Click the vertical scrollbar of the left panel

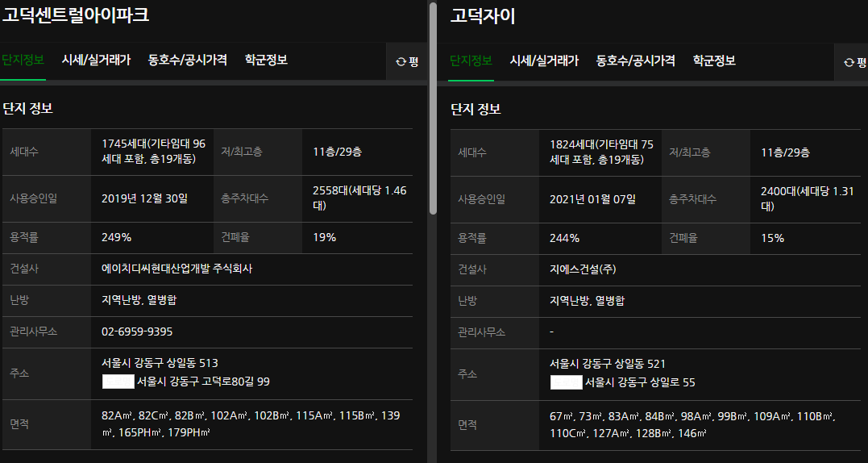(433, 108)
